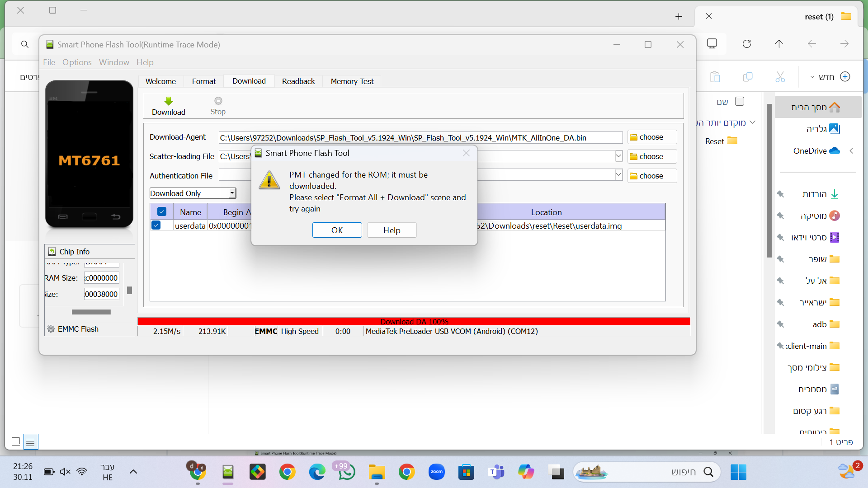
Task: Open Zoom from the taskbar
Action: click(x=436, y=472)
